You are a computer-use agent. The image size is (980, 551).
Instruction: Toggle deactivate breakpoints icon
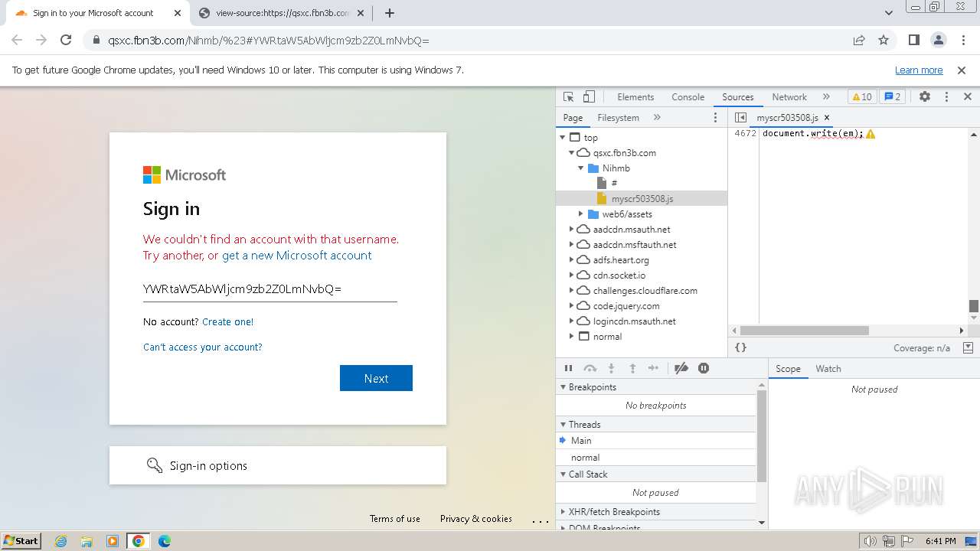click(681, 368)
